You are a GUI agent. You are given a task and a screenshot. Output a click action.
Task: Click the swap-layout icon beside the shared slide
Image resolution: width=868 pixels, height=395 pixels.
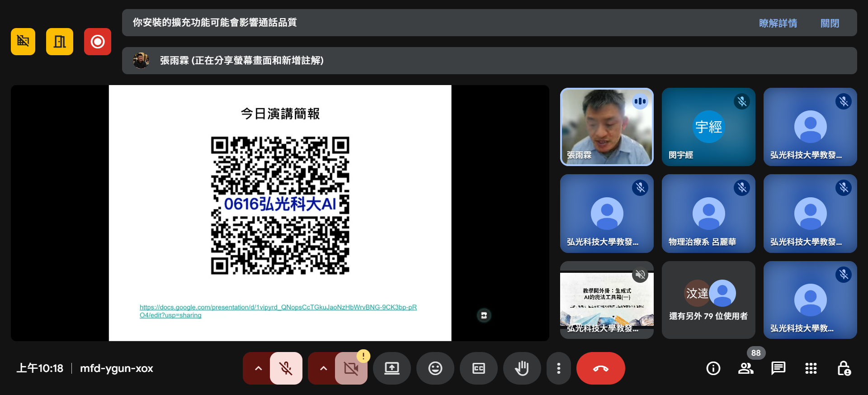pyautogui.click(x=484, y=315)
